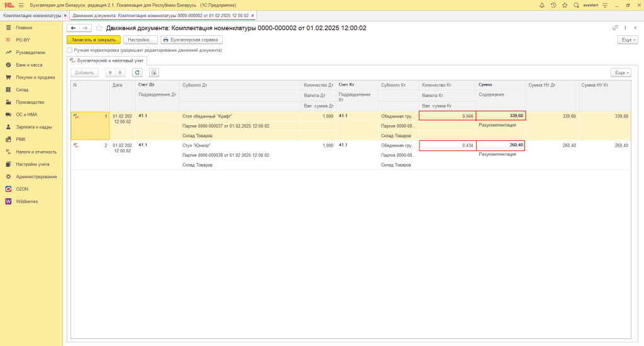Click the Бухгалтерская справка button
Viewport: 644px width, 346px height.
click(191, 40)
